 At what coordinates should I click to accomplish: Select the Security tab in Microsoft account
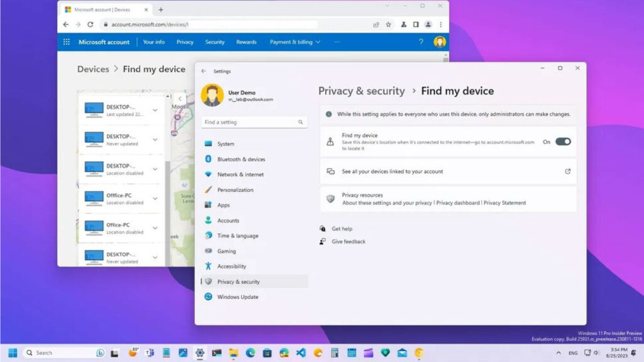tap(214, 42)
